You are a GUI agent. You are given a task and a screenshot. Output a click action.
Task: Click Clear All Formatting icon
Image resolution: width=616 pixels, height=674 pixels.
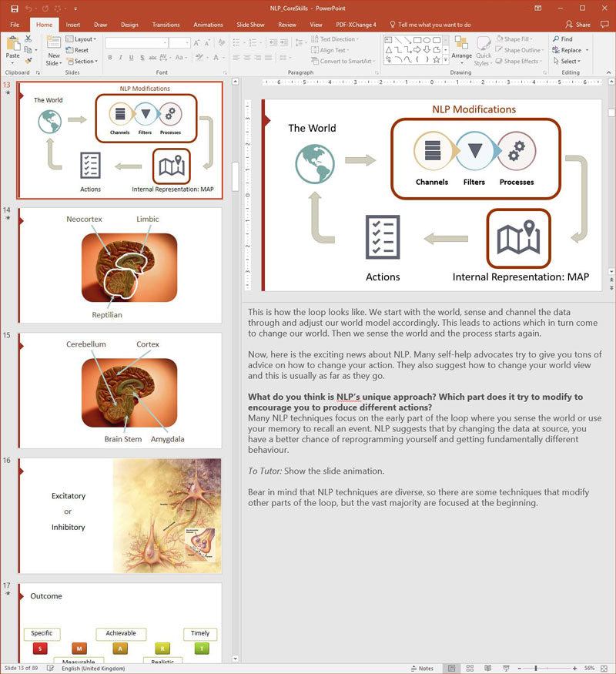[222, 42]
